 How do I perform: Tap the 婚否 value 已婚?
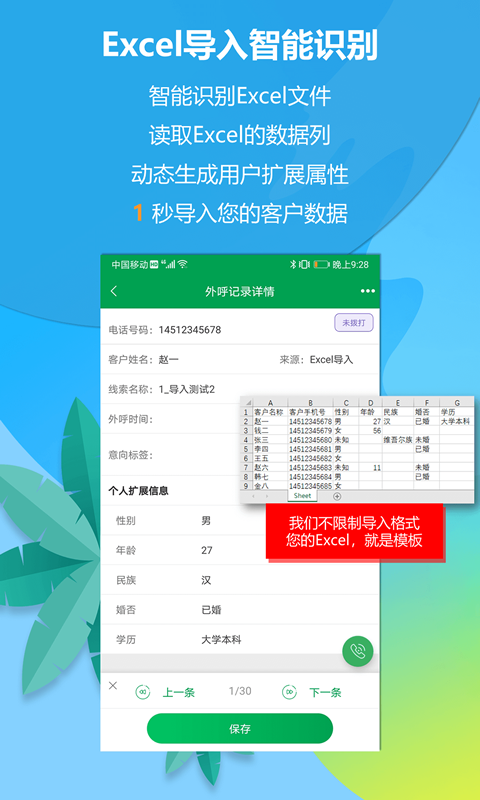point(211,610)
